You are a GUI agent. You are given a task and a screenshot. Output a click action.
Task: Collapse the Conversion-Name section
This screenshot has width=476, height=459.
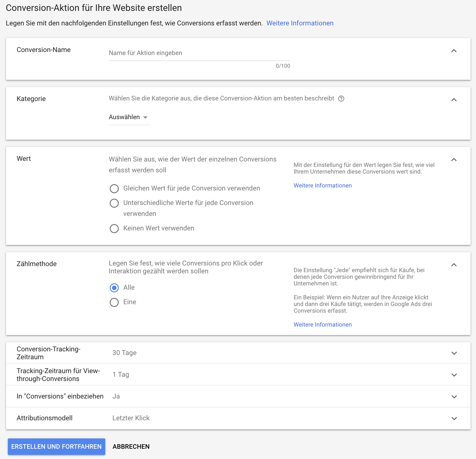454,51
